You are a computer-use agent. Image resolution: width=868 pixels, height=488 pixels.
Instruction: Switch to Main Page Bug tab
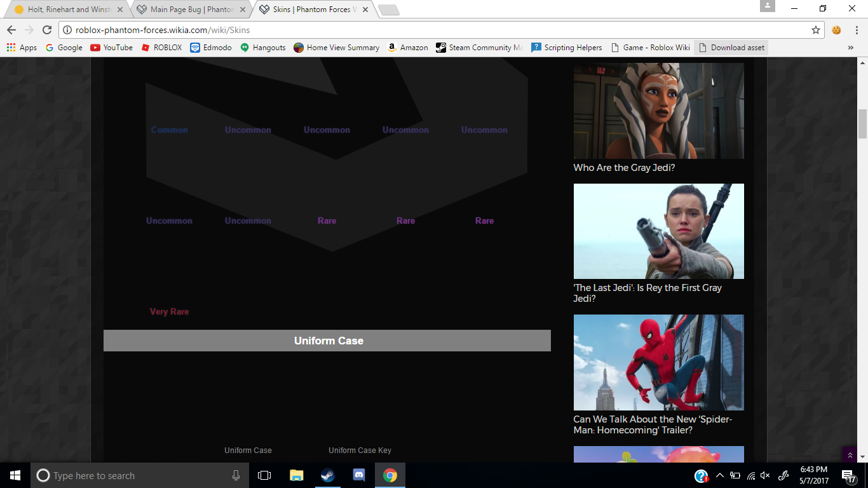pos(191,10)
